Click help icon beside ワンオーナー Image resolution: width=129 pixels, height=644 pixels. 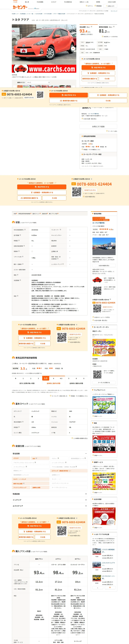(60, 229)
